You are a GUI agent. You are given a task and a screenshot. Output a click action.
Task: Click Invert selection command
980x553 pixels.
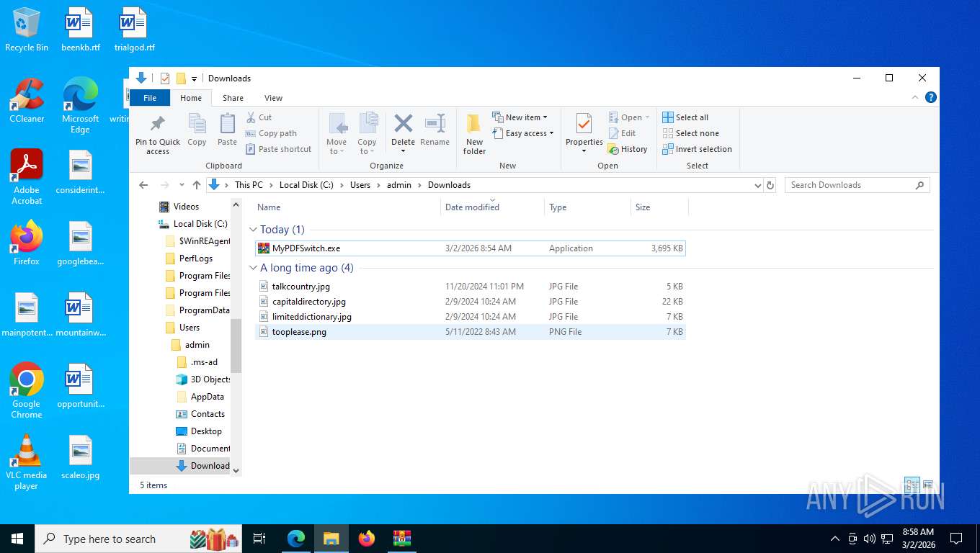[697, 149]
